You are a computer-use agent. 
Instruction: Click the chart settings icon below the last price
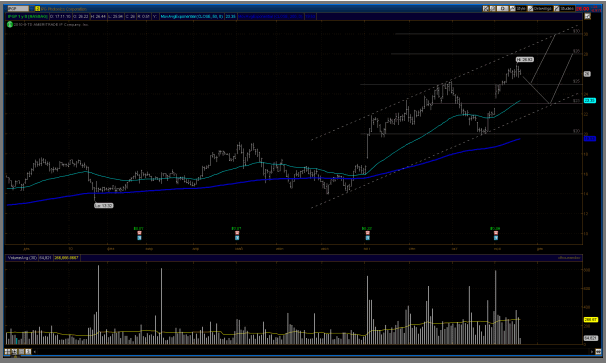pos(588,16)
